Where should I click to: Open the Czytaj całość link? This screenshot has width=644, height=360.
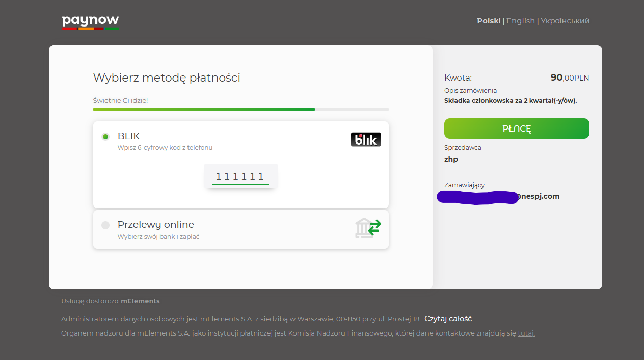(448, 319)
